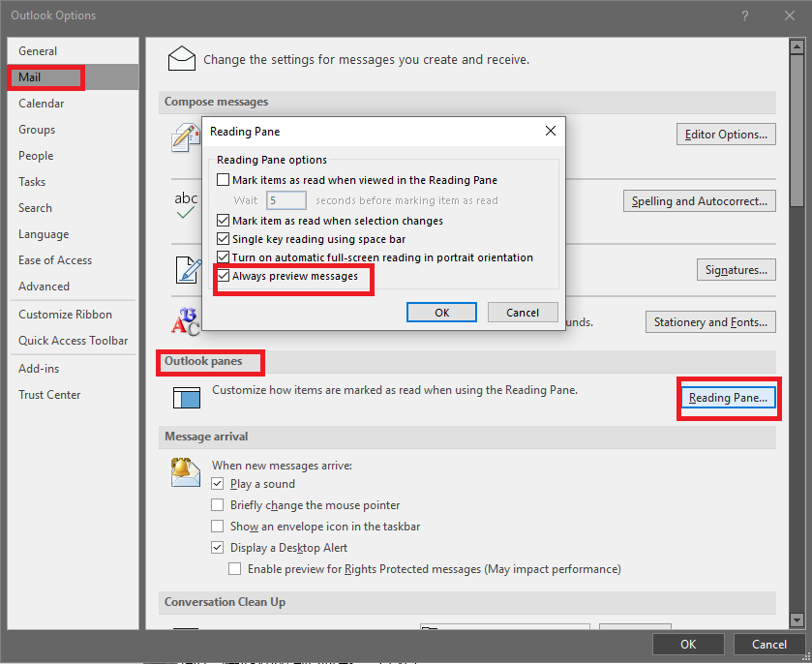Click the stationery ABC fonts icon

pos(186,321)
